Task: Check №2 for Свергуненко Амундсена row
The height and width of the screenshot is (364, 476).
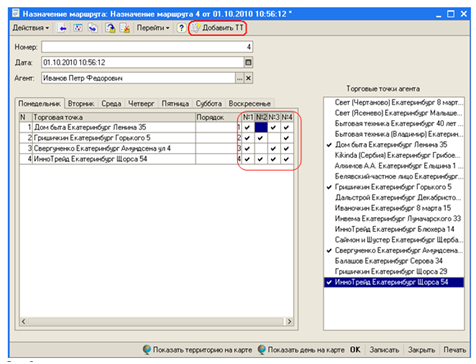Action: (x=261, y=149)
